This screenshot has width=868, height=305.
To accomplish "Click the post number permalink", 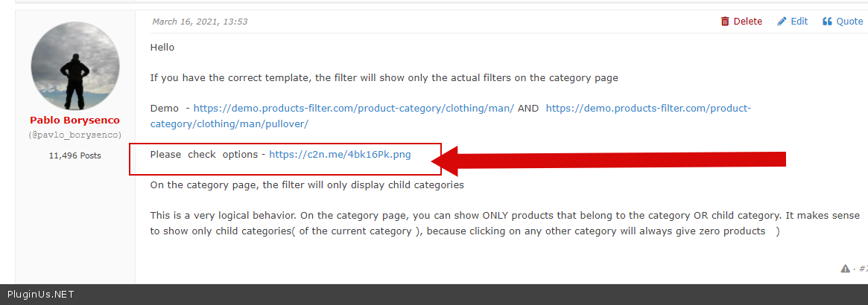I will pos(863,269).
